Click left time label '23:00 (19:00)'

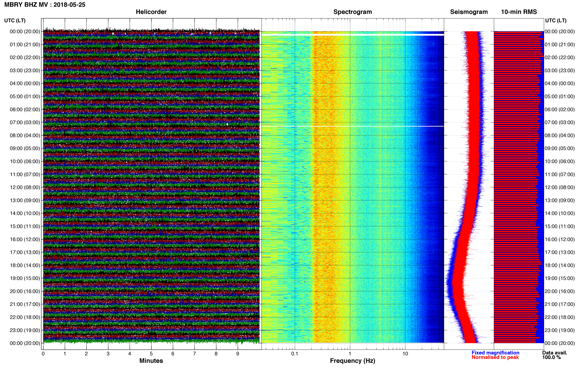tap(25, 330)
